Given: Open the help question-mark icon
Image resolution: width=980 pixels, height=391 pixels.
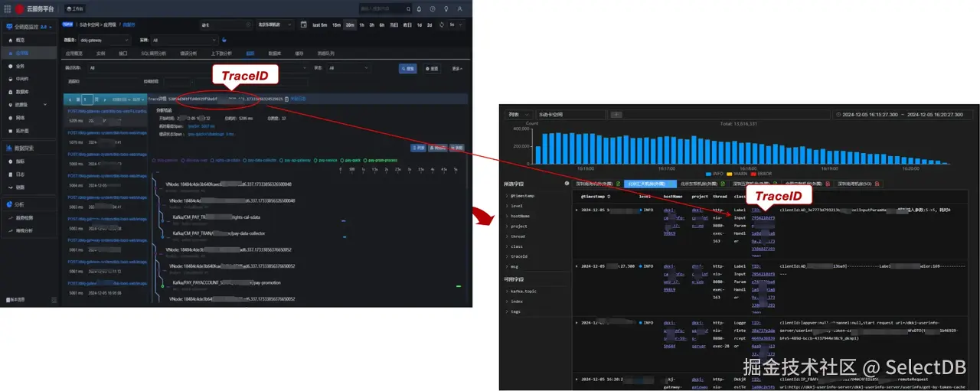Looking at the screenshot, I should point(432,9).
